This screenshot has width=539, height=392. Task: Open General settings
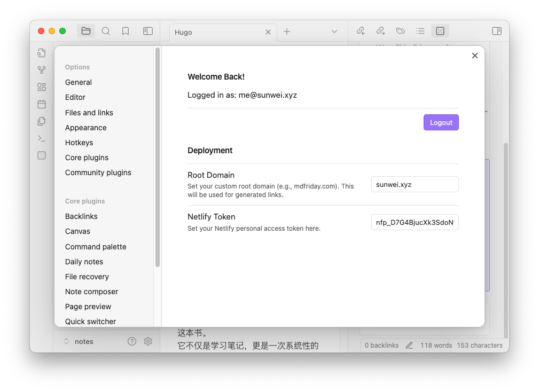(79, 82)
